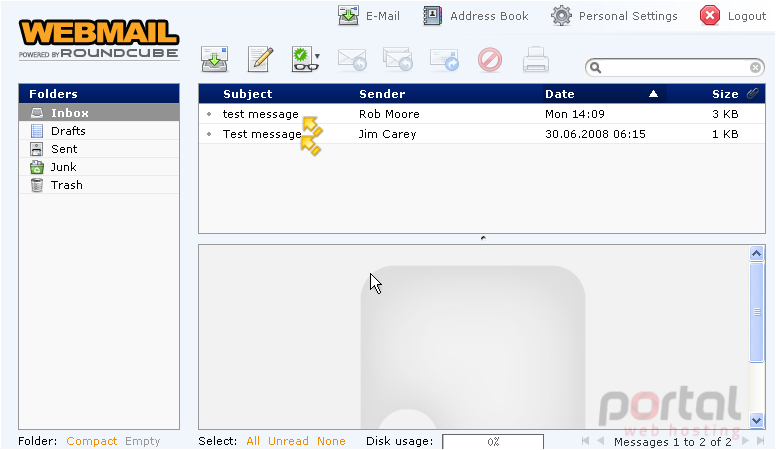Click the Inbox tray icon
The image size is (776, 450).
click(x=37, y=113)
